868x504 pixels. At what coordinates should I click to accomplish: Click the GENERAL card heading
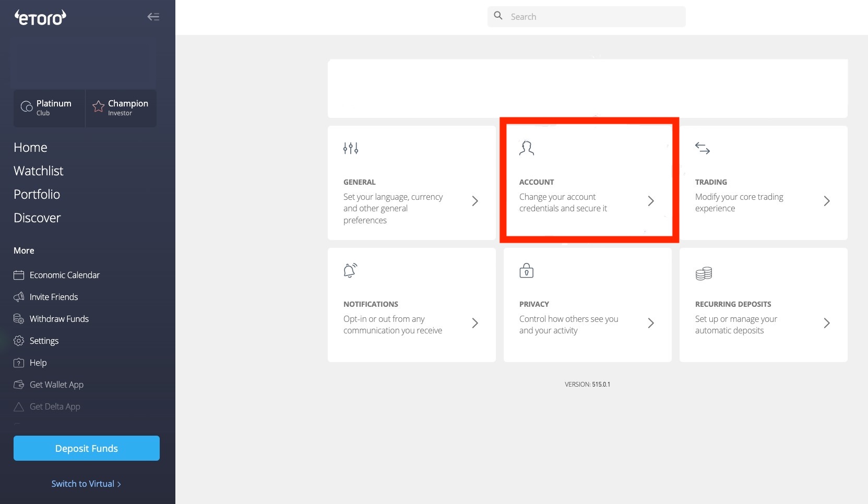click(359, 182)
